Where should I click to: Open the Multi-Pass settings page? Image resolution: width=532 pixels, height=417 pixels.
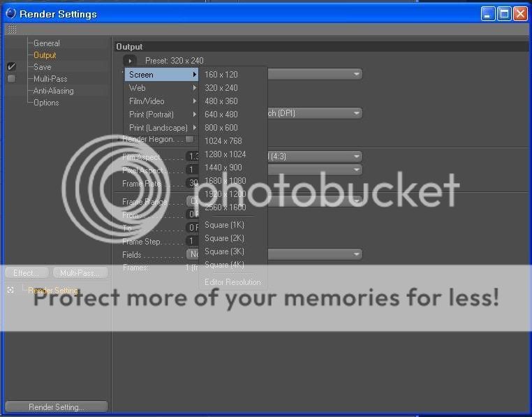click(50, 79)
